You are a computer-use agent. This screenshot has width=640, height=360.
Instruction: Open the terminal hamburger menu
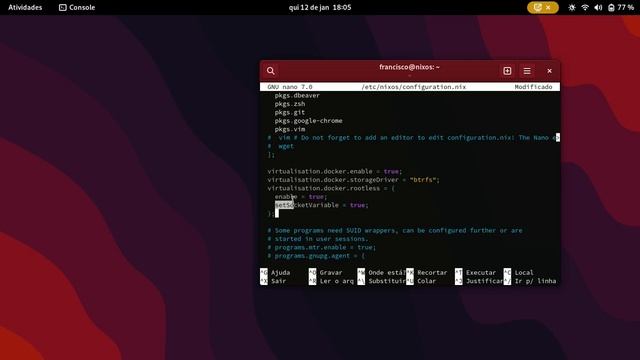[527, 71]
